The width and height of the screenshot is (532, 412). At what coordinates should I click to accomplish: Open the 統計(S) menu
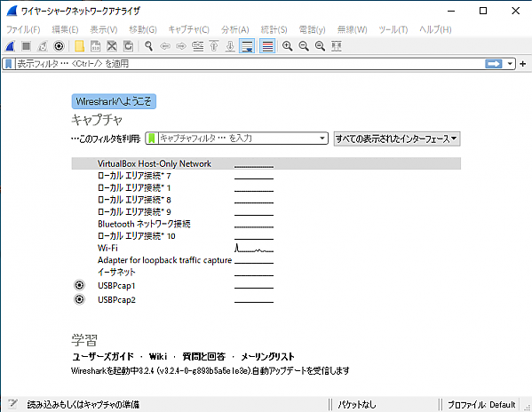click(x=274, y=30)
